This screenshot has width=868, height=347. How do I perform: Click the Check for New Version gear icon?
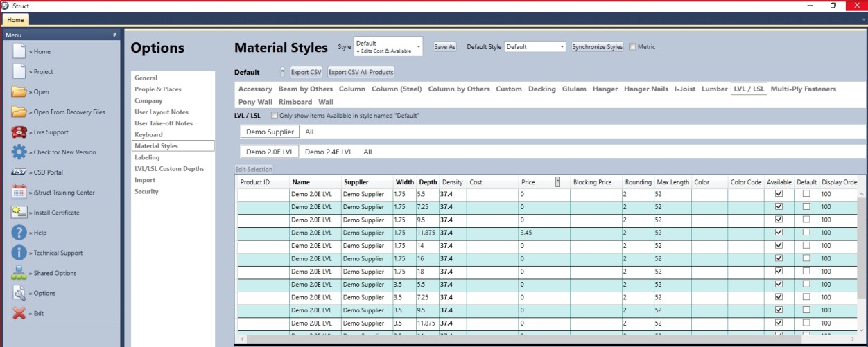coord(19,152)
